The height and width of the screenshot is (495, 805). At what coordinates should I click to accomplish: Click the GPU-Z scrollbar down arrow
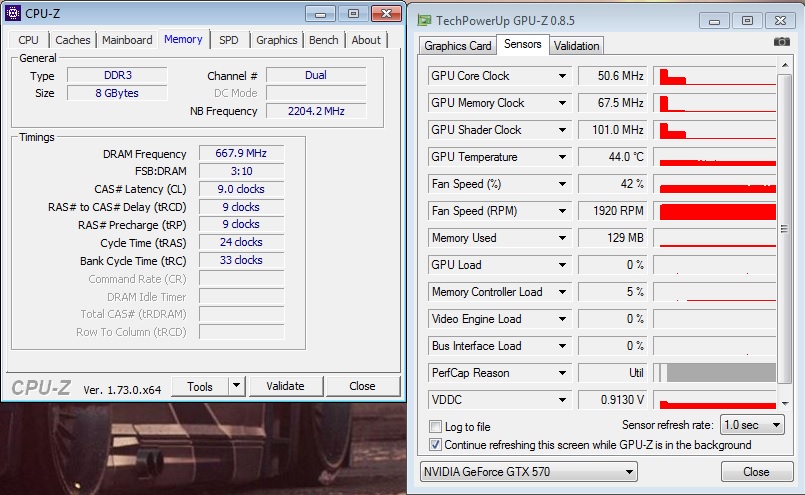pos(785,404)
